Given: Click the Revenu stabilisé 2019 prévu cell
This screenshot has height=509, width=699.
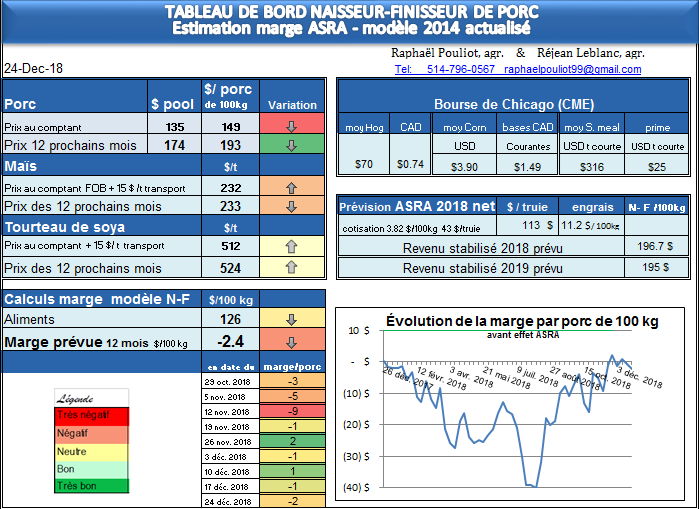Looking at the screenshot, I should tap(482, 268).
